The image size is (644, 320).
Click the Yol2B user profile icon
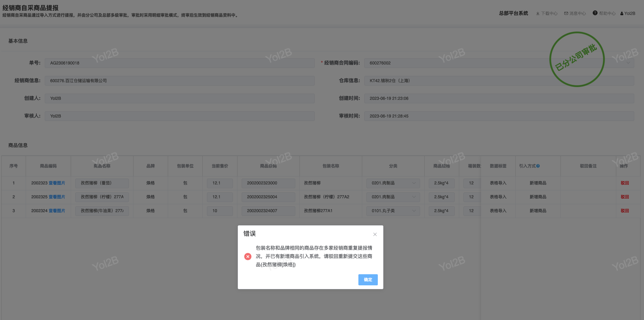pyautogui.click(x=622, y=14)
